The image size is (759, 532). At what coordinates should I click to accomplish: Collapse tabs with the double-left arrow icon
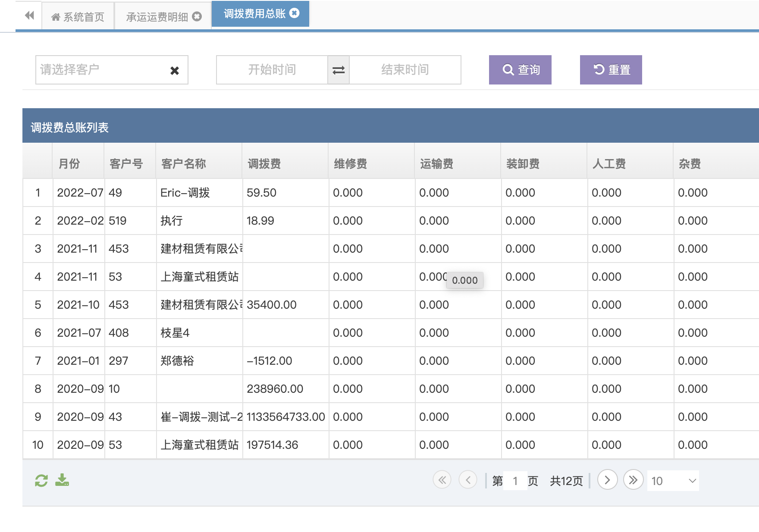coord(29,16)
